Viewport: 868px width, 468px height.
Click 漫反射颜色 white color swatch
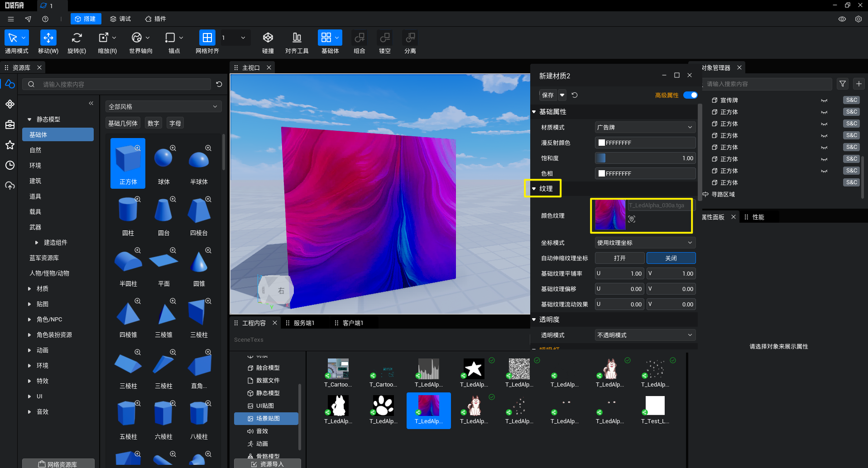click(x=602, y=143)
